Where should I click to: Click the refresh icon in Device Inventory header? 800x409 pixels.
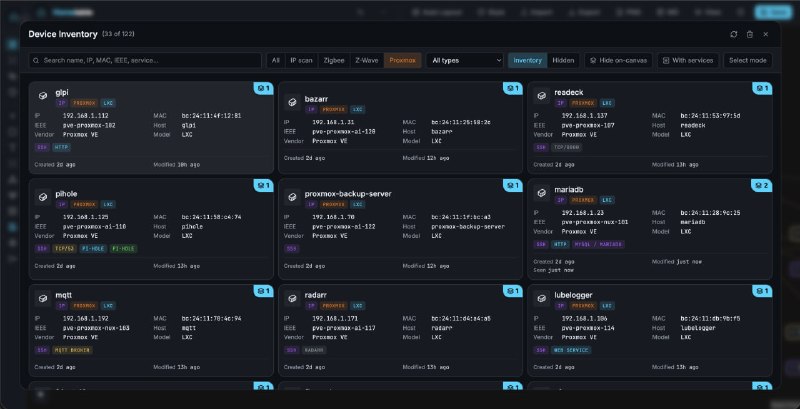click(734, 34)
